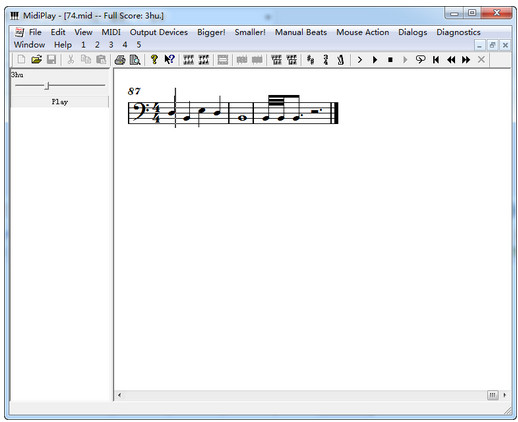
Task: Click the Bigger! menu item
Action: pos(211,32)
